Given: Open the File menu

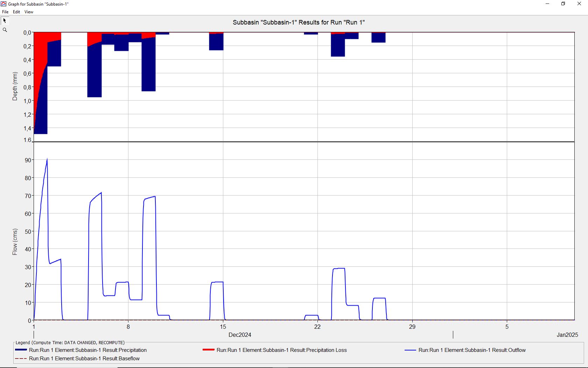Looking at the screenshot, I should point(5,12).
